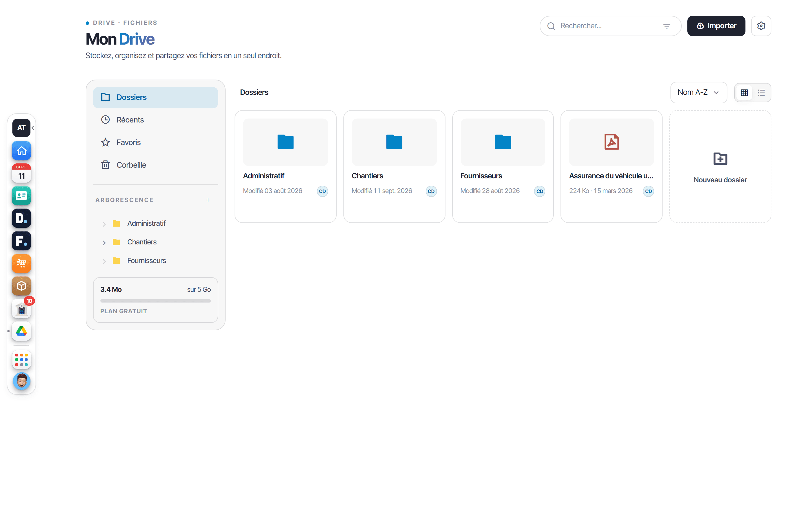Open the green contacts card app

21,196
